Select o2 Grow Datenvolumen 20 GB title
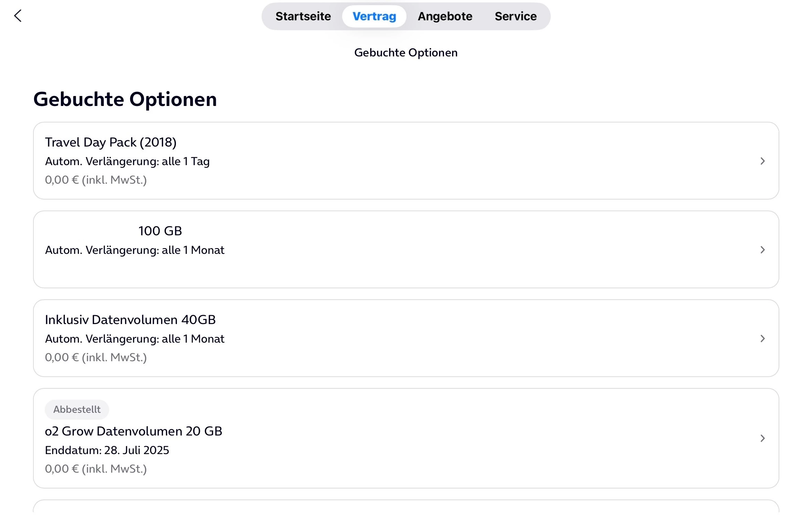The width and height of the screenshot is (812, 516). tap(134, 431)
